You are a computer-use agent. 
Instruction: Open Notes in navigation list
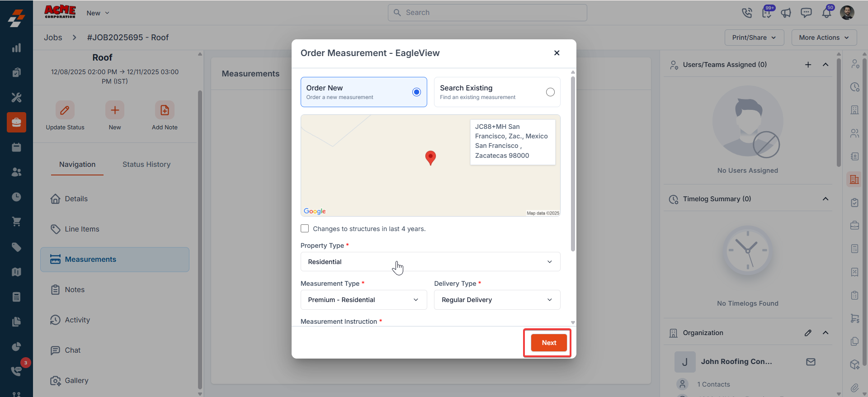(115, 290)
